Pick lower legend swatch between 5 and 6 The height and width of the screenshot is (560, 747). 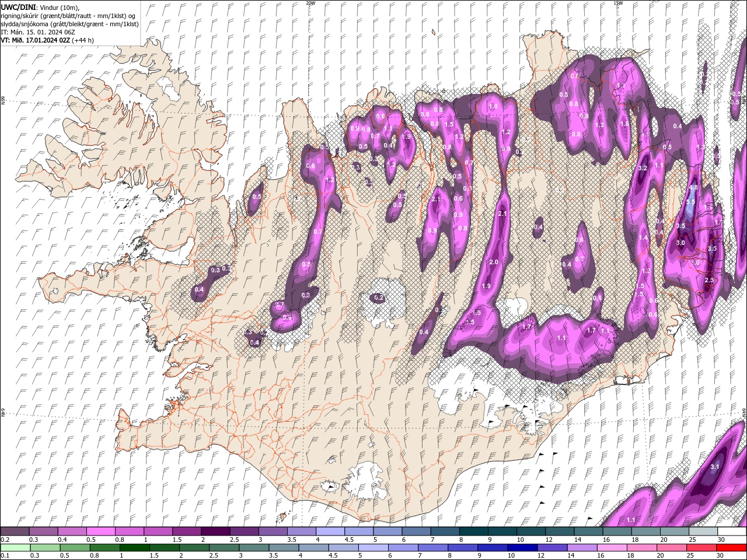(373, 548)
